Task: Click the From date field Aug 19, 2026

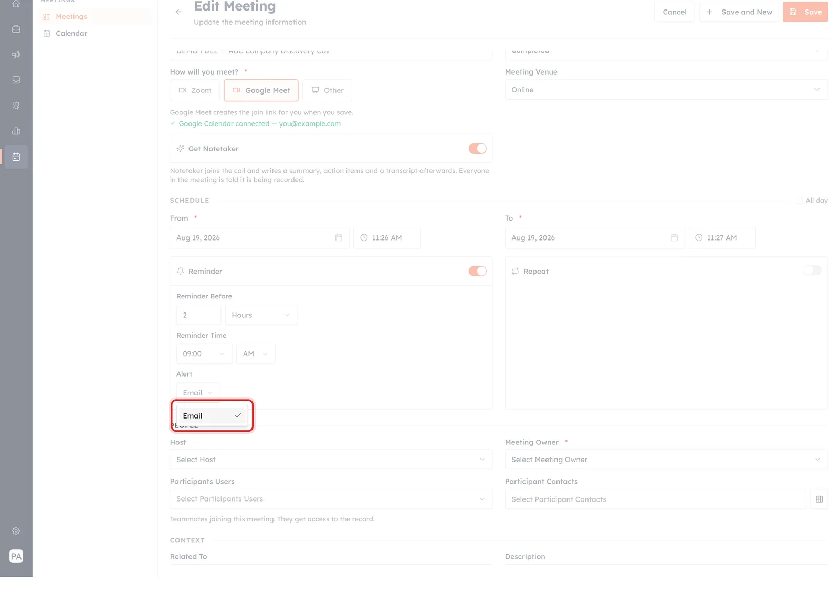Action: 259,238
